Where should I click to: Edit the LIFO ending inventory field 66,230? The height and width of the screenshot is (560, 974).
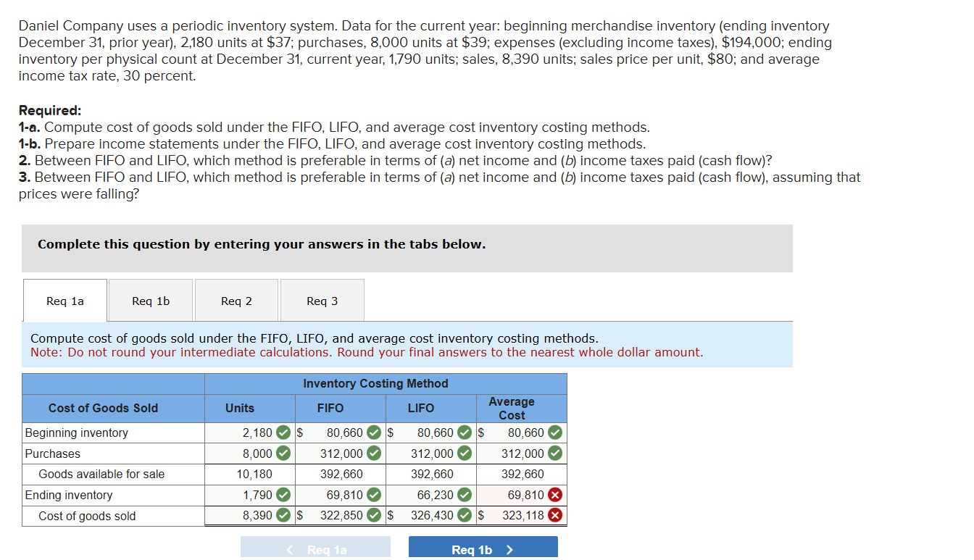[430, 496]
